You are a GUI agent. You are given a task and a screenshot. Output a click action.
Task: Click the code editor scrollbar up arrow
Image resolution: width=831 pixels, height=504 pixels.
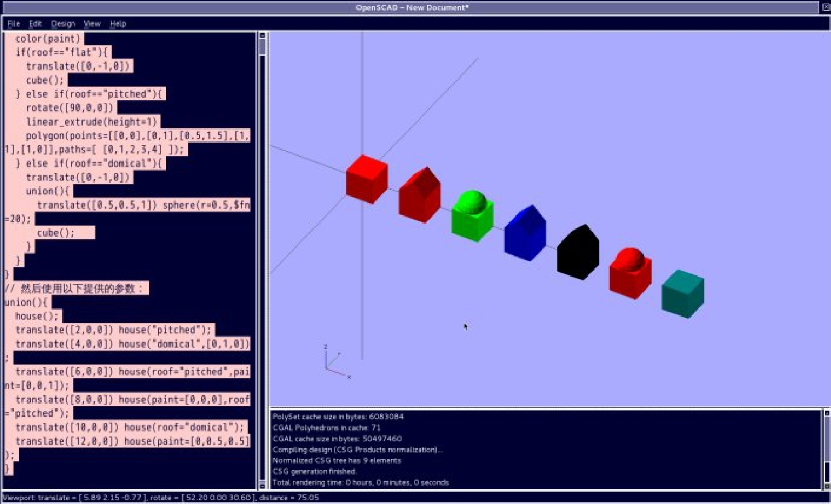tap(263, 36)
